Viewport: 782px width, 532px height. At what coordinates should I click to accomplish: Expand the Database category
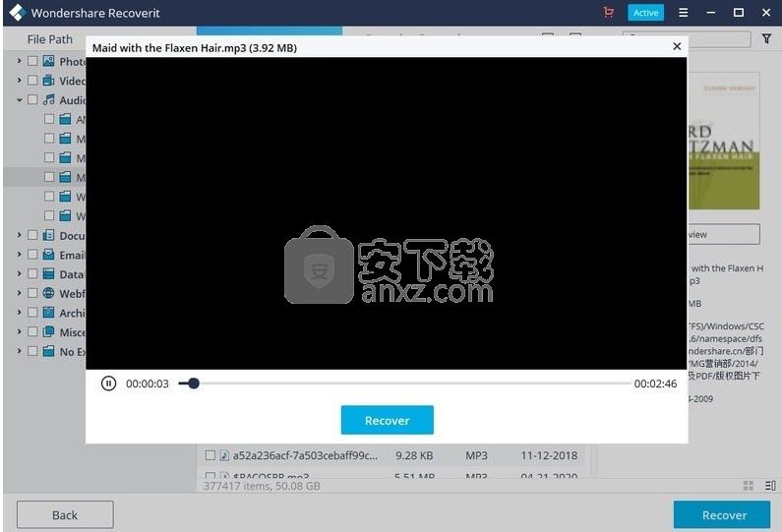click(x=19, y=273)
